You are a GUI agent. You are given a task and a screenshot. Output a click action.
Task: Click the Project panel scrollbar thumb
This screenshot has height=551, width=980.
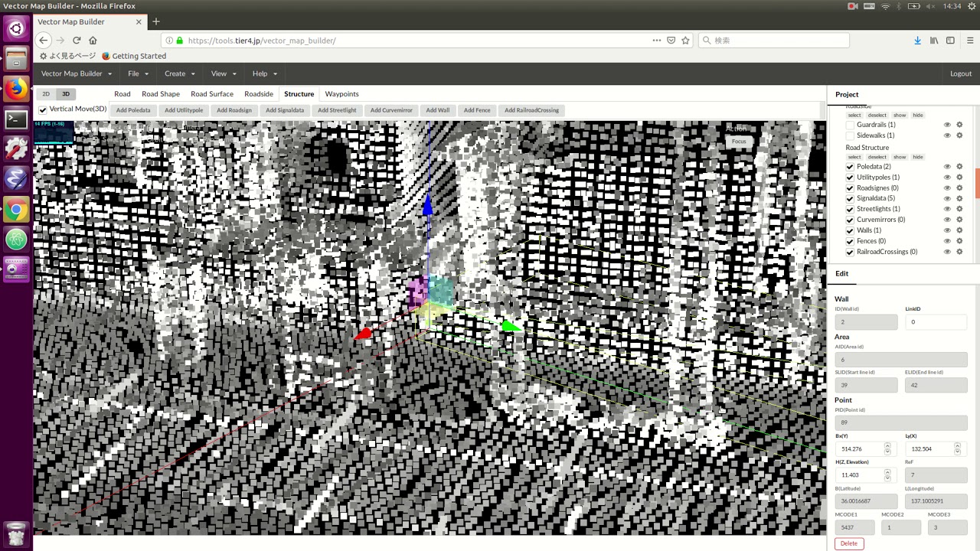tap(977, 182)
